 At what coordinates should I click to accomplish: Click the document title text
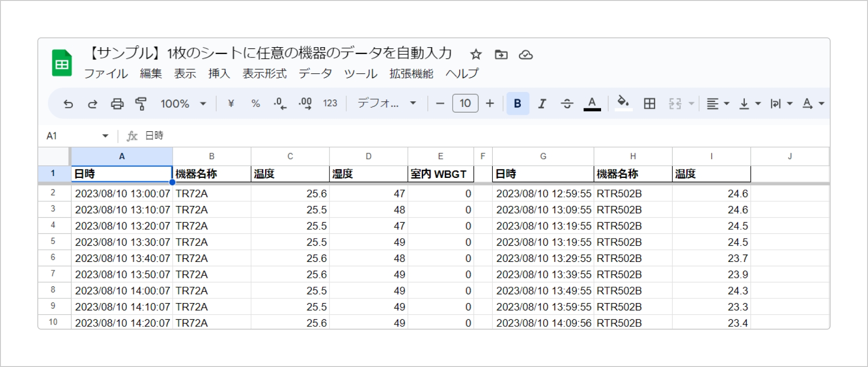pos(270,53)
